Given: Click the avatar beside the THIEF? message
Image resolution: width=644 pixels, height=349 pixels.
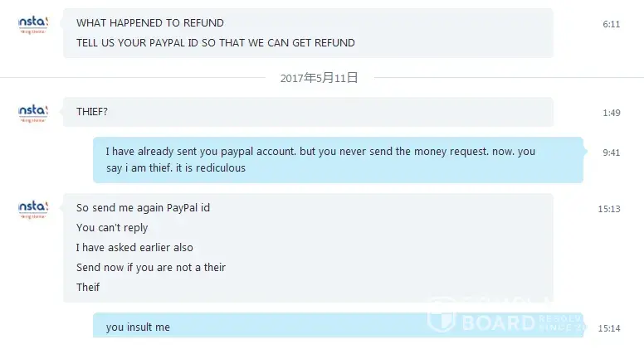Looking at the screenshot, I should [33, 113].
